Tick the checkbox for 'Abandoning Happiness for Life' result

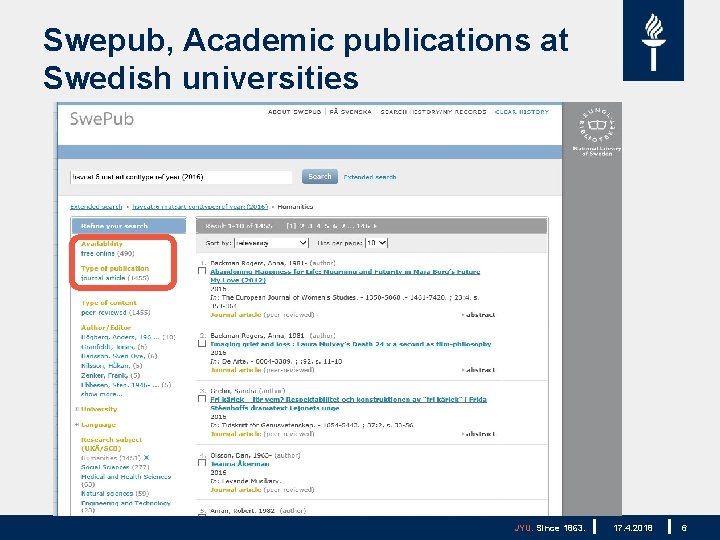coord(202,270)
